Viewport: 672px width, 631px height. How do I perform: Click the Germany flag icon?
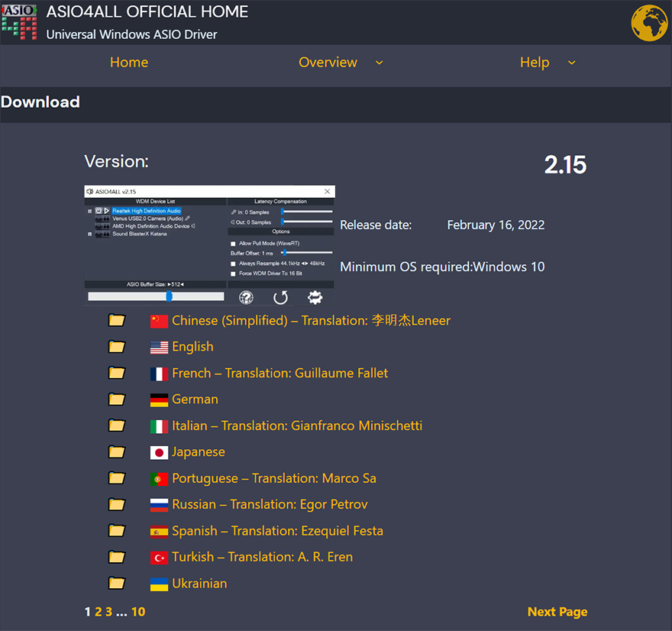tap(159, 400)
